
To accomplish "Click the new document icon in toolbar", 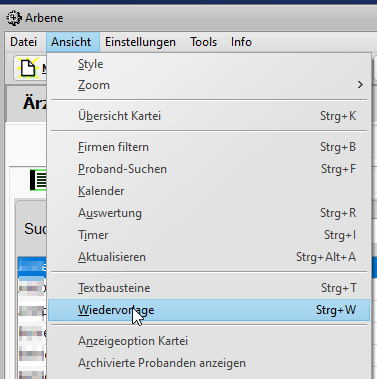I will (x=28, y=68).
